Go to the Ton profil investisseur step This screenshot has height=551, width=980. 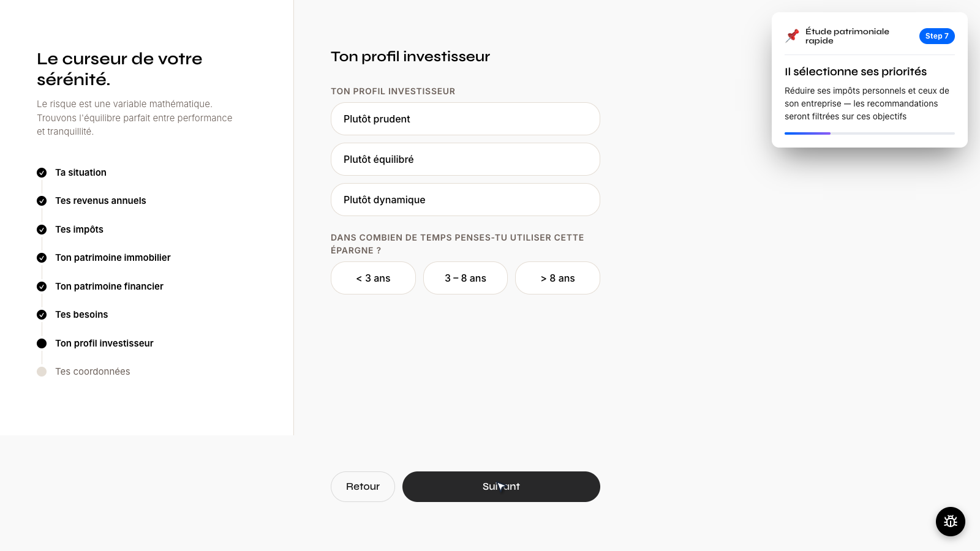pos(104,343)
